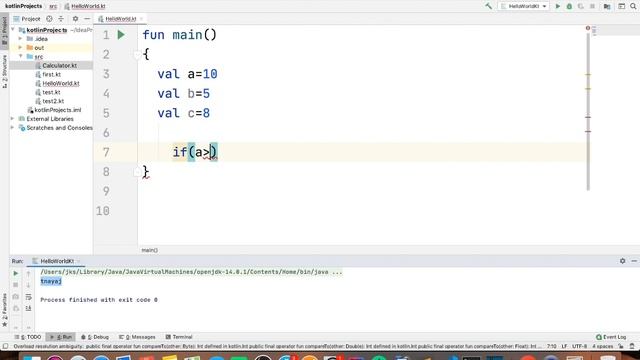640x360 pixels.
Task: Open Project Structure from the toolbar
Action: pyautogui.click(x=607, y=6)
